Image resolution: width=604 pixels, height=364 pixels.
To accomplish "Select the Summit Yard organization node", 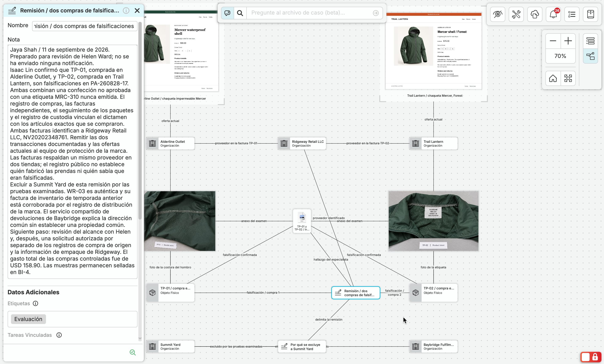I will (170, 346).
